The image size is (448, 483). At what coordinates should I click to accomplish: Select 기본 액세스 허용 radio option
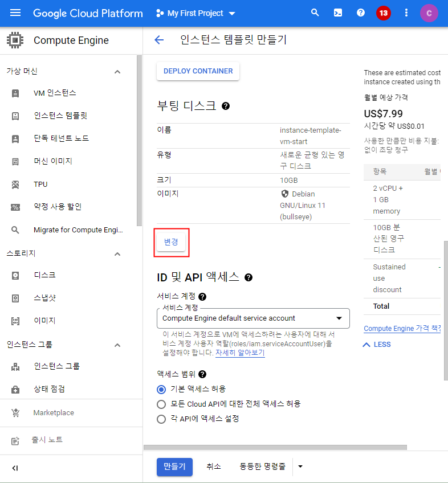(161, 390)
